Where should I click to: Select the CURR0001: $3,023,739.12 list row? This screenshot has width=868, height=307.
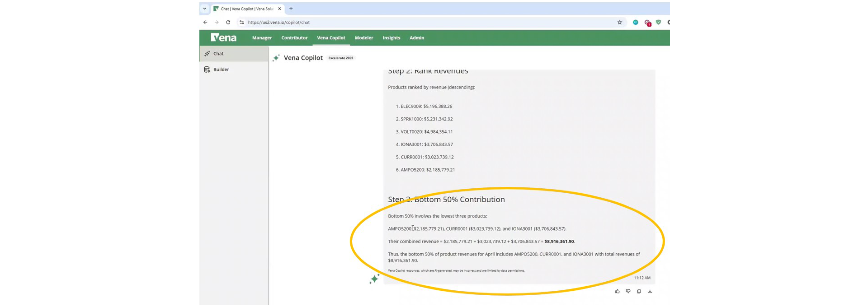point(425,157)
